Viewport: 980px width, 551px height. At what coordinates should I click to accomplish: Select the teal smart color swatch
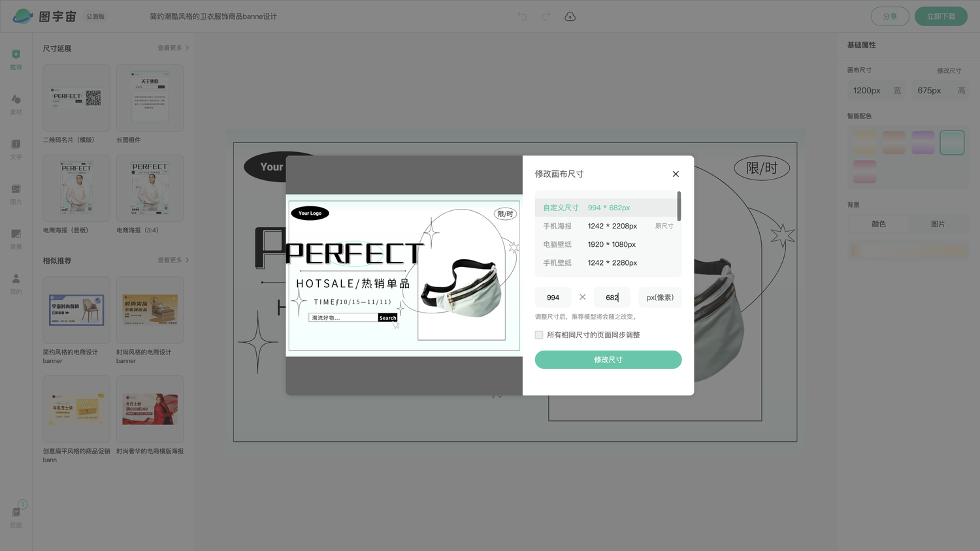coord(952,142)
